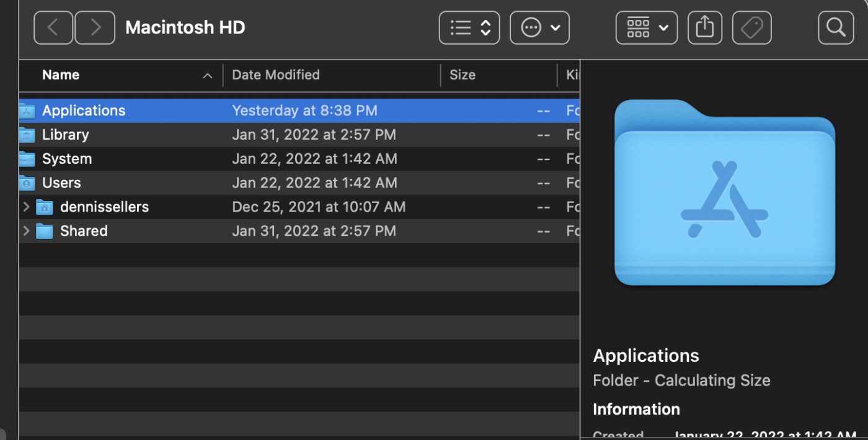The width and height of the screenshot is (868, 440).
Task: Toggle sort direction arrow in Name column
Action: click(207, 76)
